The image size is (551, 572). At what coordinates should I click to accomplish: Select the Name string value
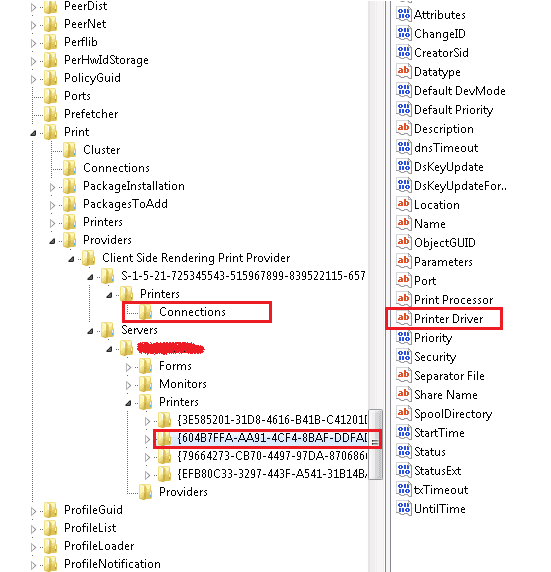(x=430, y=224)
